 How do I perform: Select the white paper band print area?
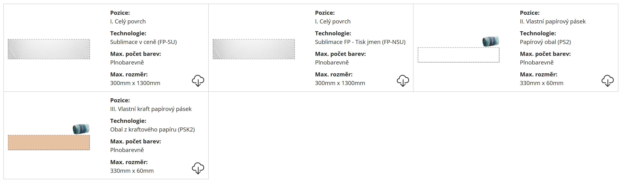(x=458, y=55)
